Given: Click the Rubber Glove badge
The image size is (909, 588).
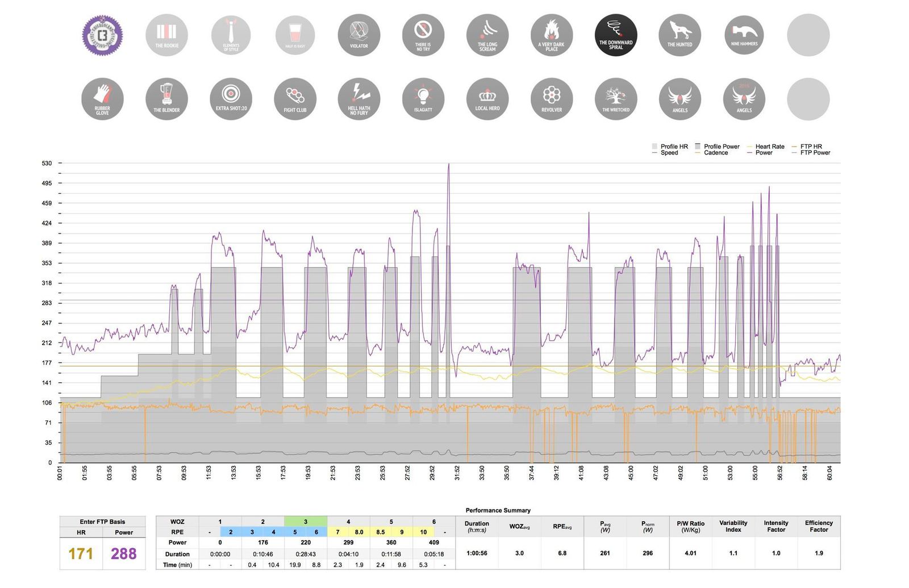Looking at the screenshot, I should click(x=102, y=99).
